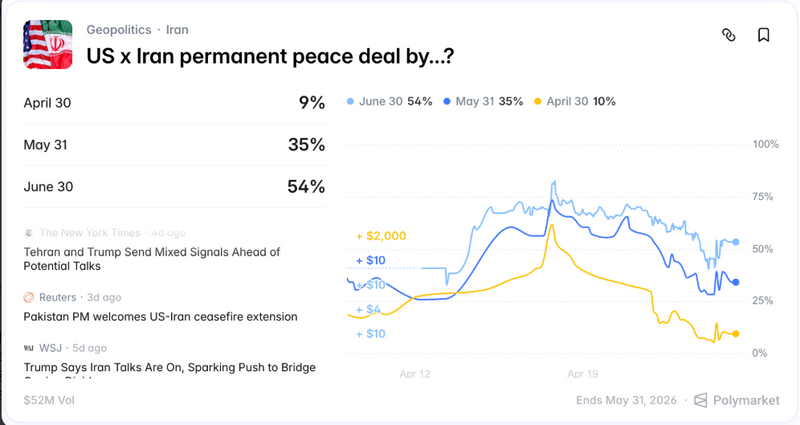Select the June 30 outcome row
The height and width of the screenshot is (425, 800).
click(174, 187)
